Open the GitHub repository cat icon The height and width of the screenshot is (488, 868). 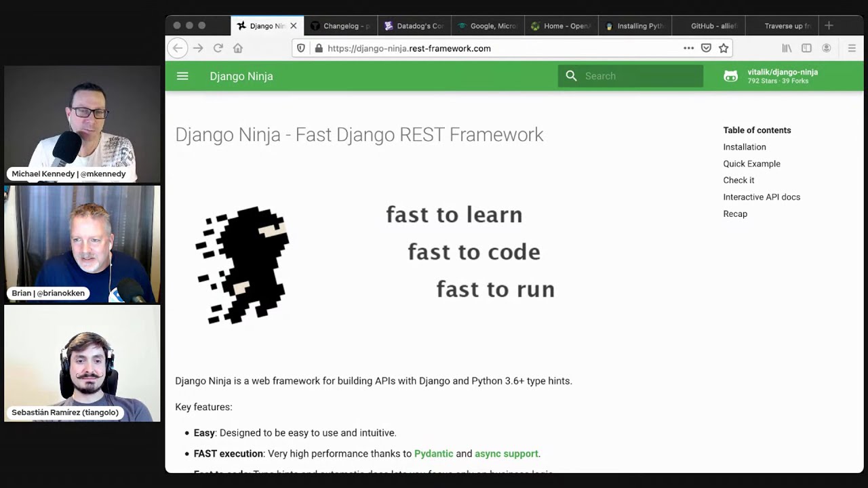[x=730, y=76]
